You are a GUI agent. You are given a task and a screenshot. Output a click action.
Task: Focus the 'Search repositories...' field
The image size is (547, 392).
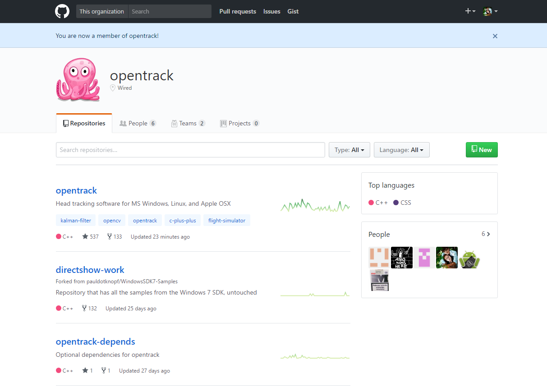coord(190,150)
